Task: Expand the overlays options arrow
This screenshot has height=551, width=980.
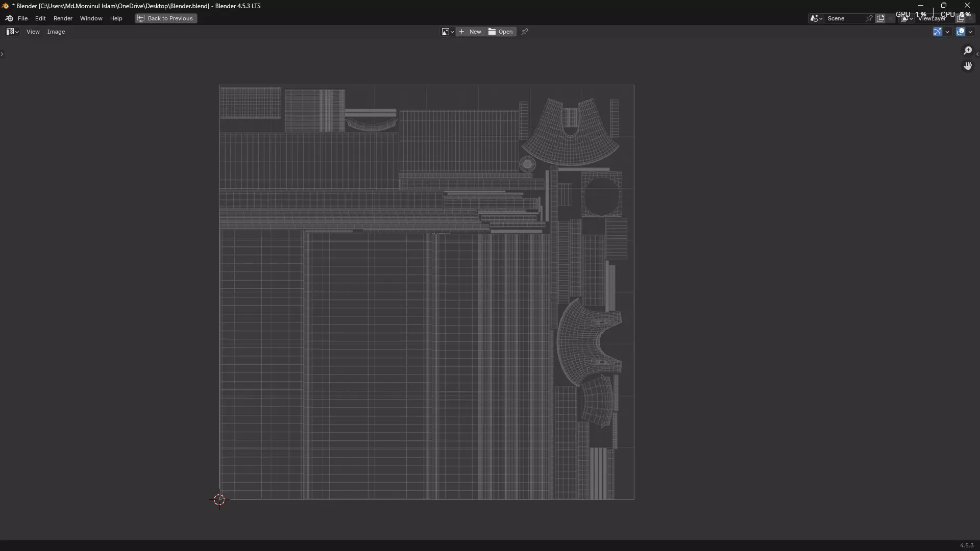Action: point(971,32)
